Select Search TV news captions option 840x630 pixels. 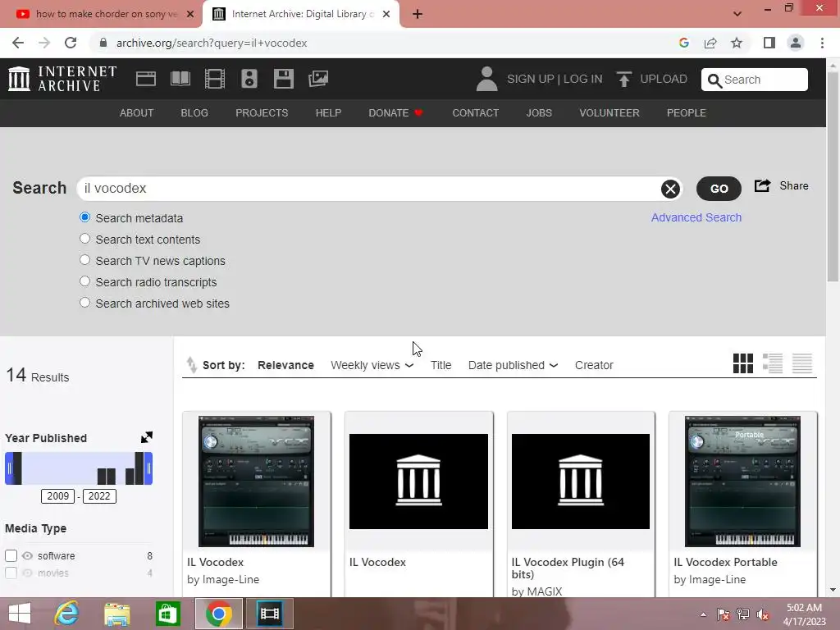(x=84, y=260)
